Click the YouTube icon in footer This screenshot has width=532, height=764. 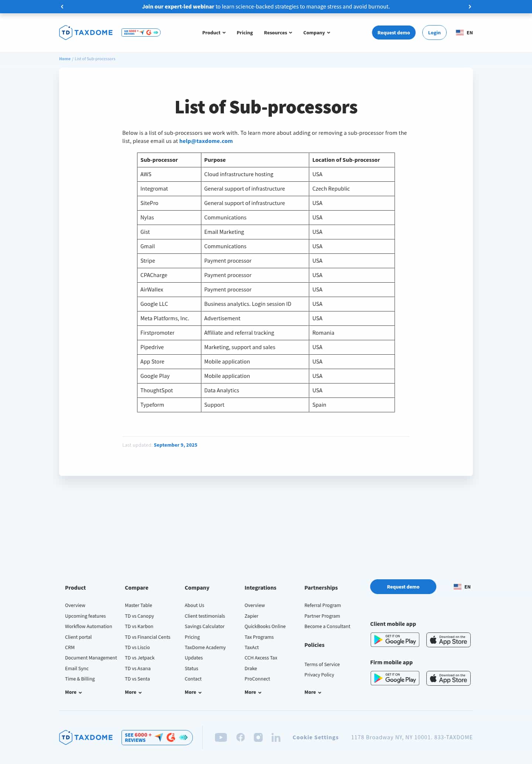point(221,737)
